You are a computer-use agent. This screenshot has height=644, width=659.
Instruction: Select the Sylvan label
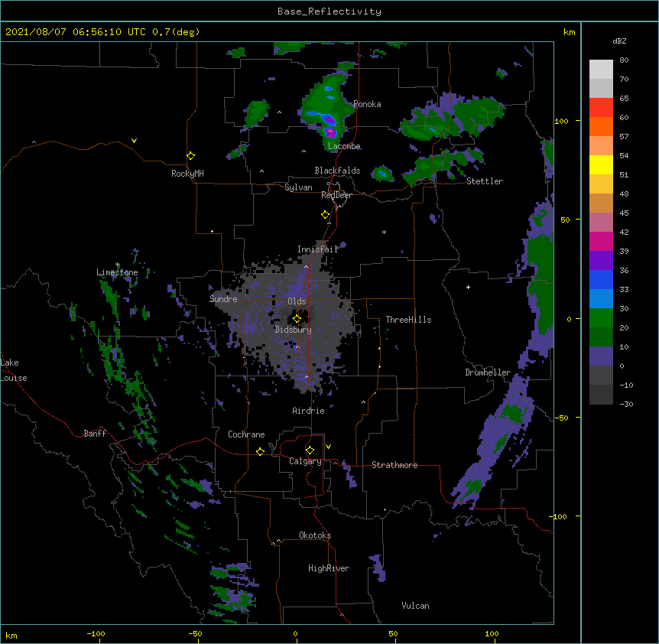click(298, 187)
